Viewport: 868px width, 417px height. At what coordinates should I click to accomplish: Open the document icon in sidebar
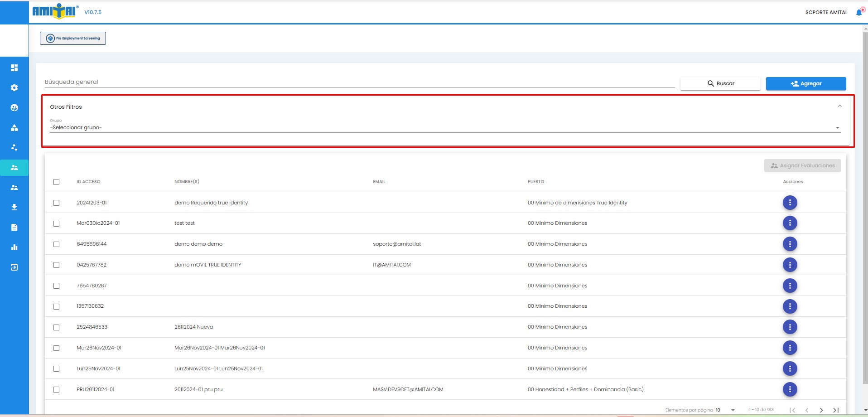tap(14, 227)
